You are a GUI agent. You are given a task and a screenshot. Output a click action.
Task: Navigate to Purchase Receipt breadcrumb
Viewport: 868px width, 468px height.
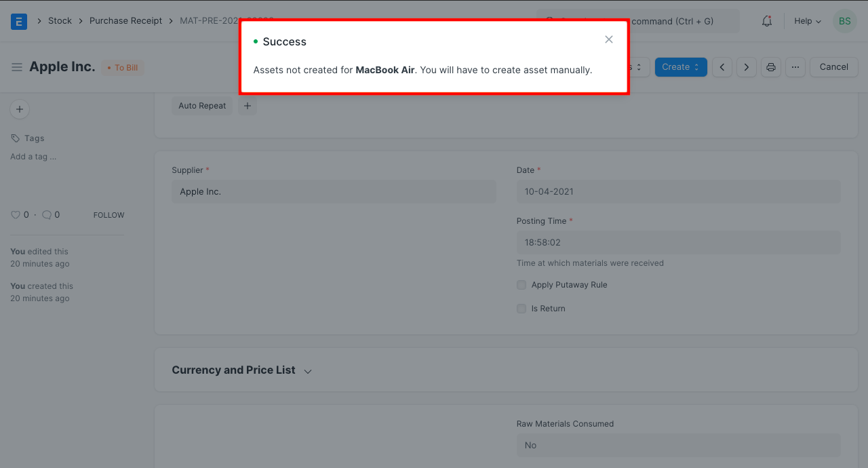click(126, 21)
